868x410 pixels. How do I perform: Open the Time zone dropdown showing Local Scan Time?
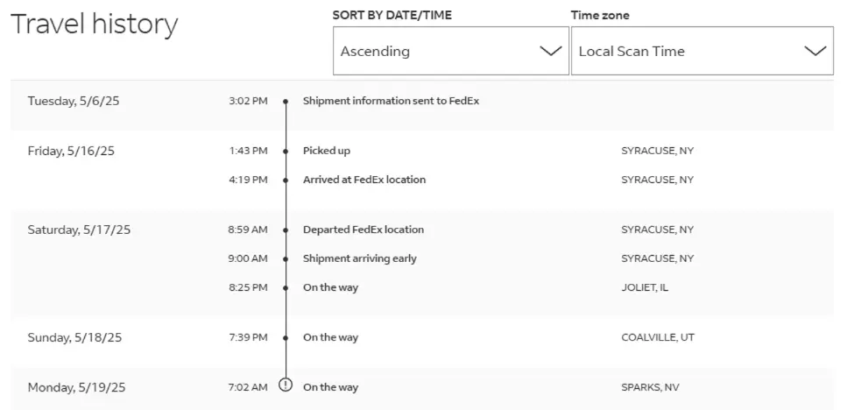click(x=702, y=51)
